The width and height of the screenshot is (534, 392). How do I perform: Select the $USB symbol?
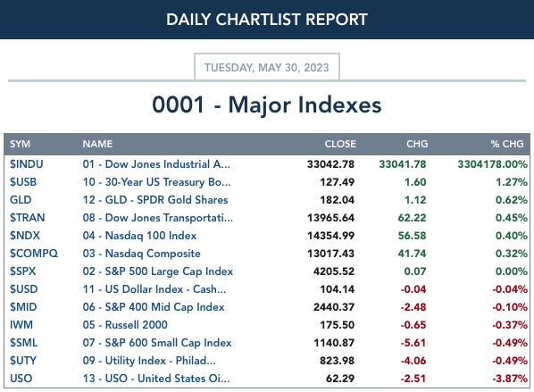[23, 182]
